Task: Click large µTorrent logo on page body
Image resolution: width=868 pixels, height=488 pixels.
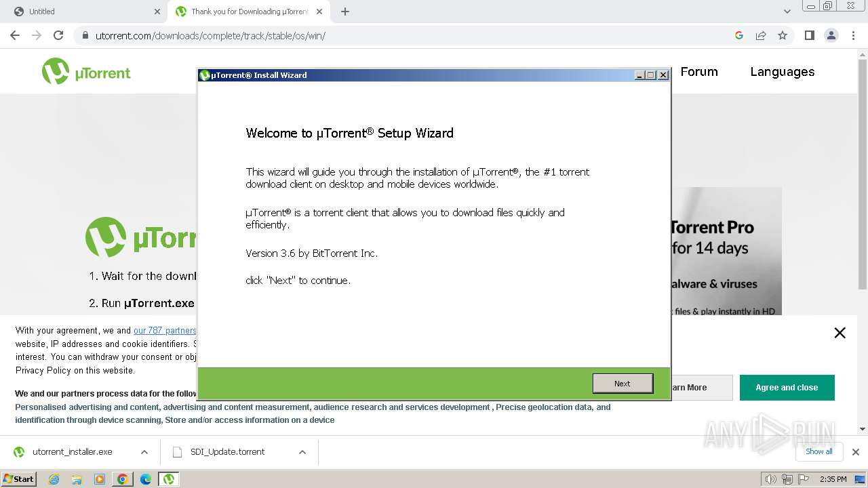Action: click(141, 237)
